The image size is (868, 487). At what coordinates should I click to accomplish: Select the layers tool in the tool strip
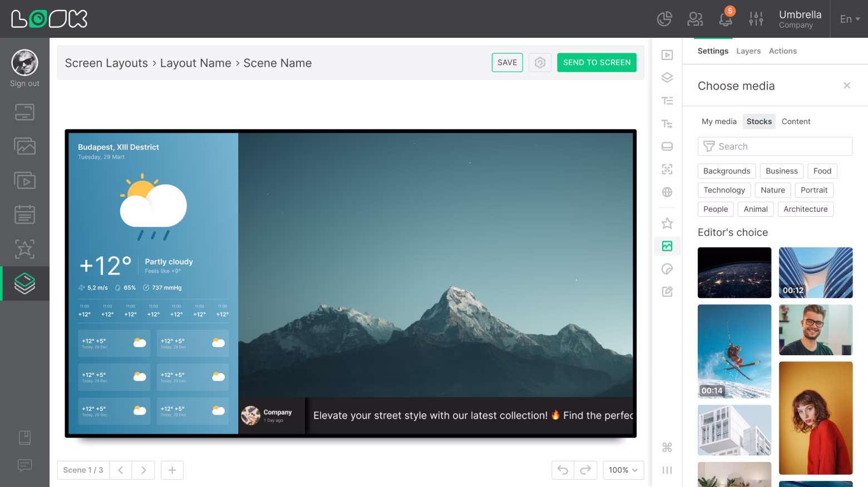click(667, 78)
